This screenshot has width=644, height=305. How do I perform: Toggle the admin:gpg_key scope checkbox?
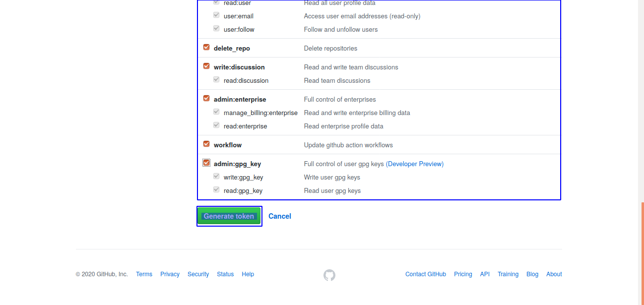tap(206, 163)
